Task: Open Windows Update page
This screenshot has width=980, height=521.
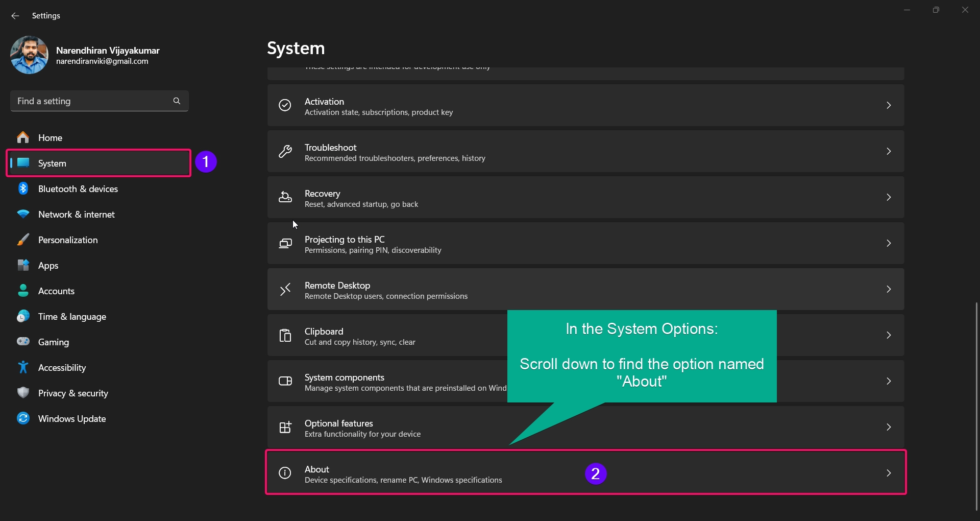Action: point(100,419)
